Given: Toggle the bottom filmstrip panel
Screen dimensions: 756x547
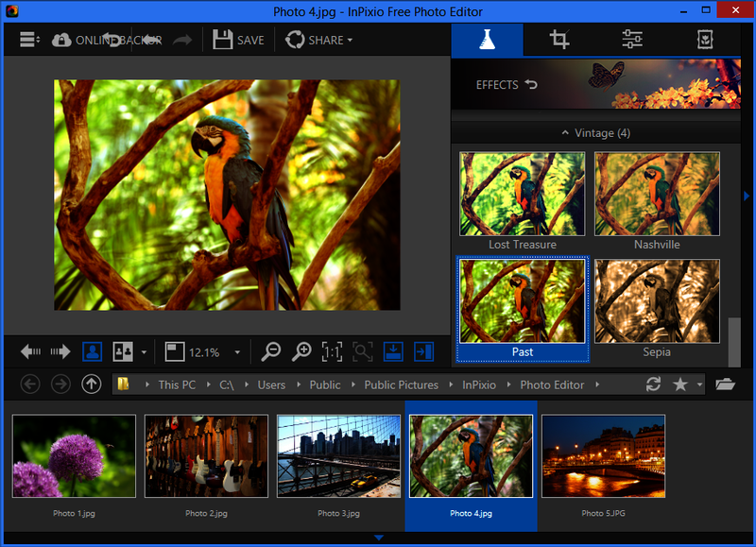Looking at the screenshot, I should click(393, 351).
